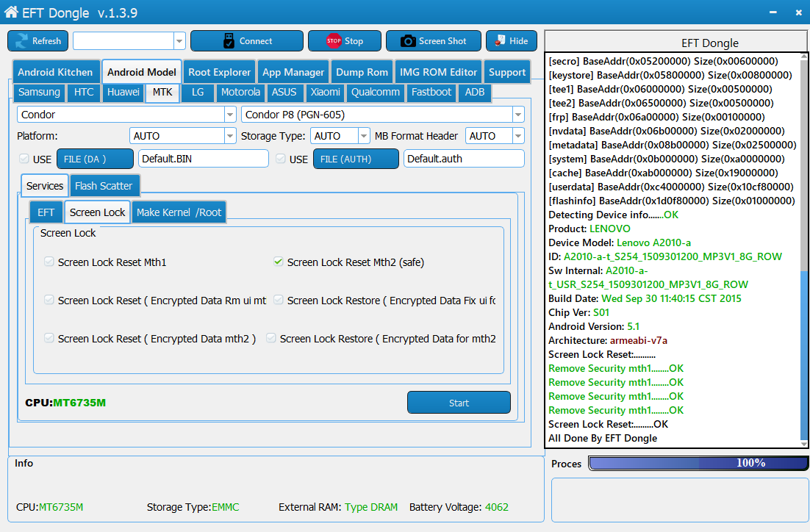This screenshot has height=532, width=810.
Task: Select the HTC brand tab
Action: tap(84, 93)
